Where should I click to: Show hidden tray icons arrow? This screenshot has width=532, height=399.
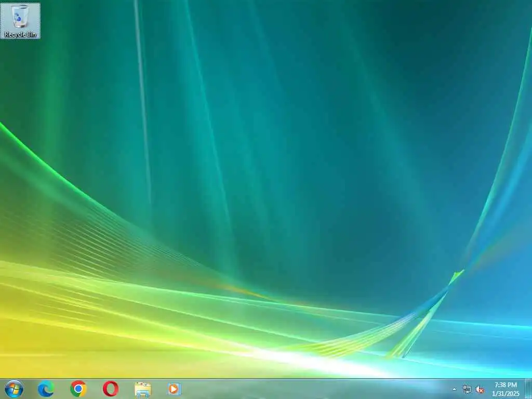[454, 390]
